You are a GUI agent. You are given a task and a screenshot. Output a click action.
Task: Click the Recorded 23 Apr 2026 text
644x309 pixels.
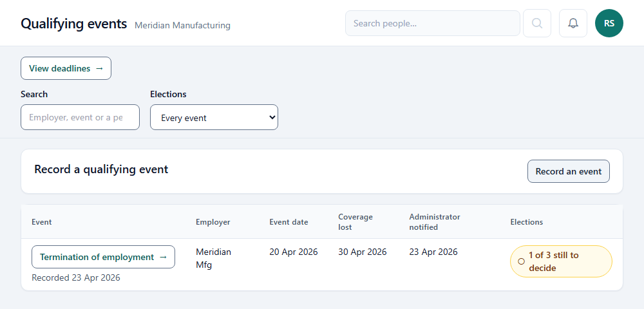tap(76, 278)
